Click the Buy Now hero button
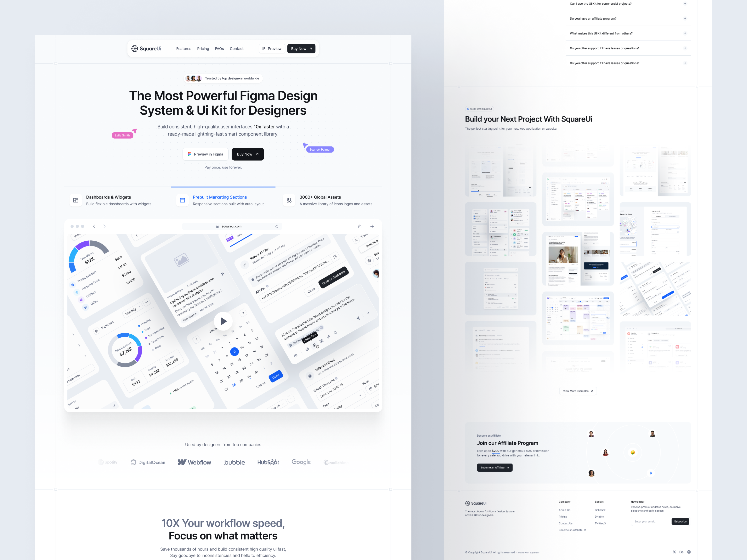The height and width of the screenshot is (560, 747). coord(247,154)
